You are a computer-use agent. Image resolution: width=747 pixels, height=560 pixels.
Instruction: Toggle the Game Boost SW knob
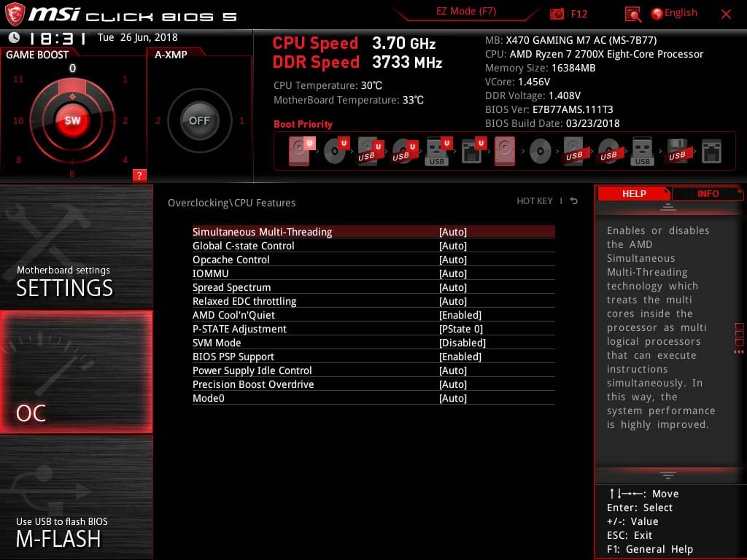(x=72, y=120)
